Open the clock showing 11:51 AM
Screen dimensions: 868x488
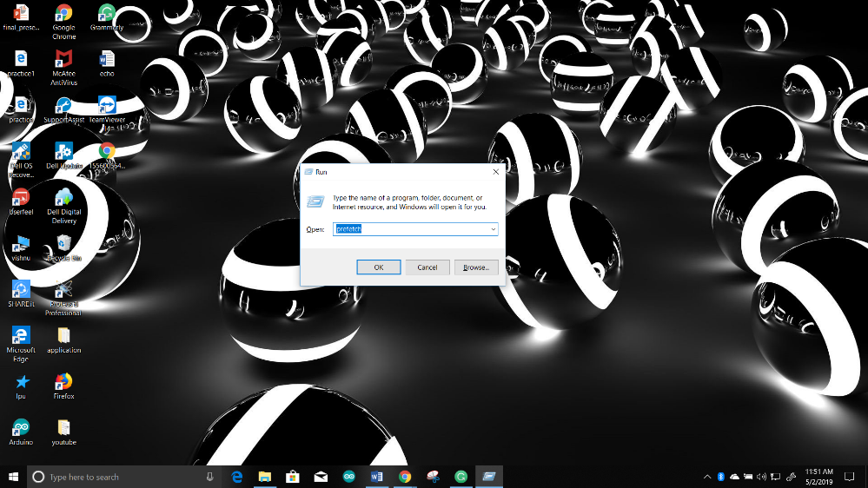(818, 477)
